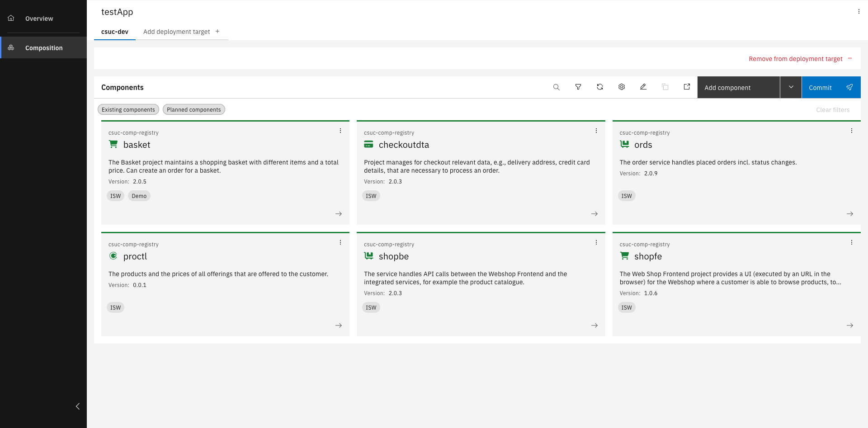Open the kebab menu on checkoutdta card
868x428 pixels.
click(596, 131)
